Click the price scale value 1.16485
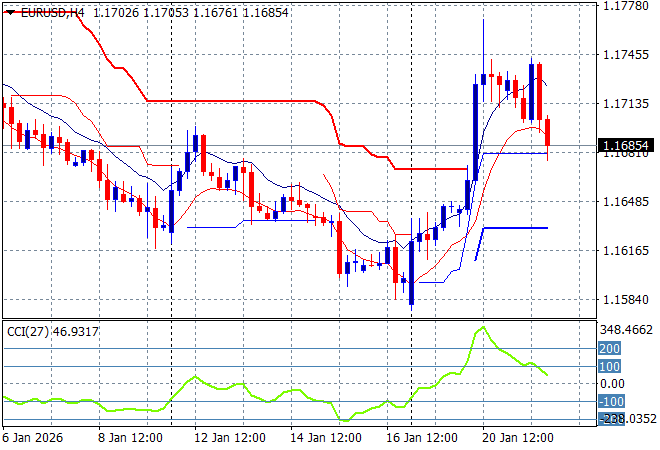 coord(625,202)
